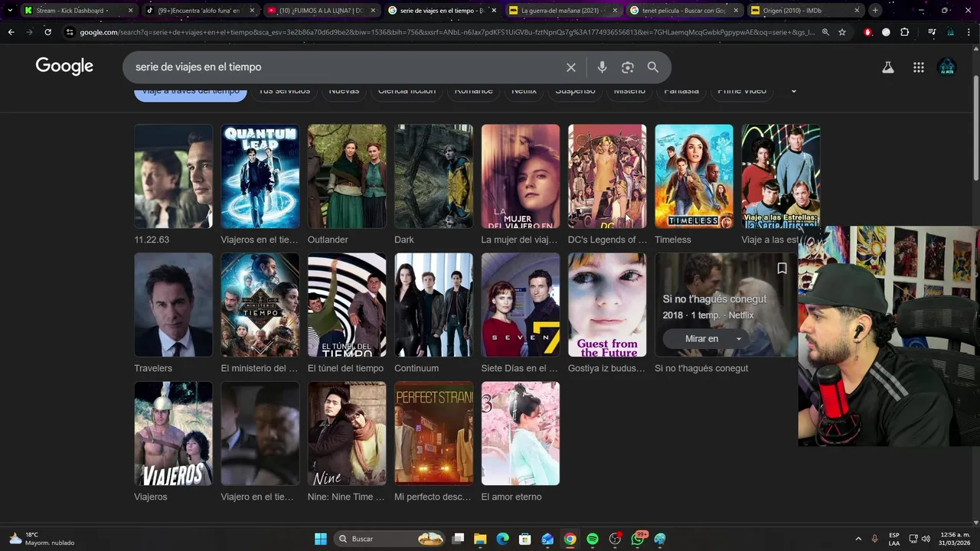Open the 11.22.63 poster
Screen dimensions: 980x551
click(173, 176)
